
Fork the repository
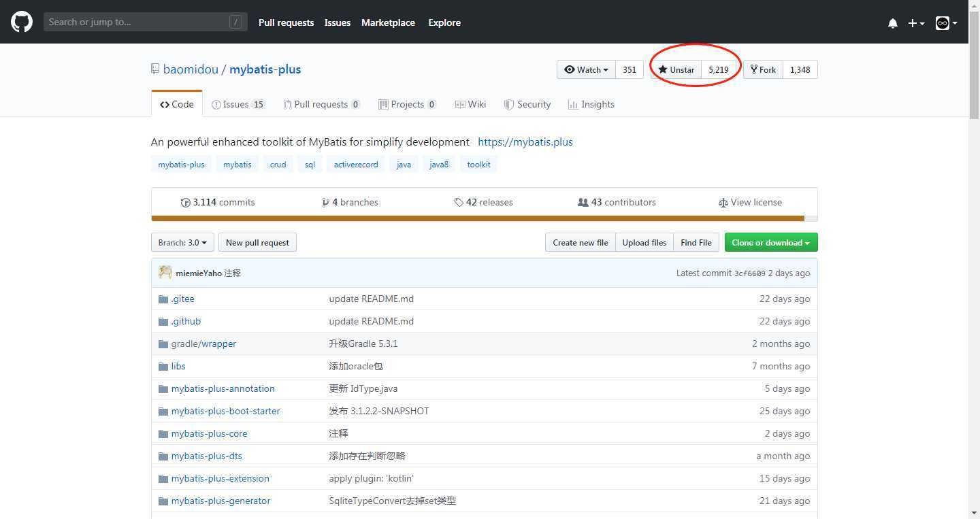tap(762, 69)
